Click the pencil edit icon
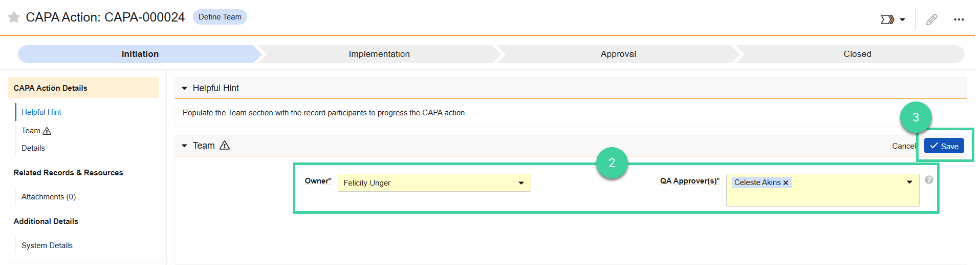This screenshot has width=980, height=265. point(932,19)
